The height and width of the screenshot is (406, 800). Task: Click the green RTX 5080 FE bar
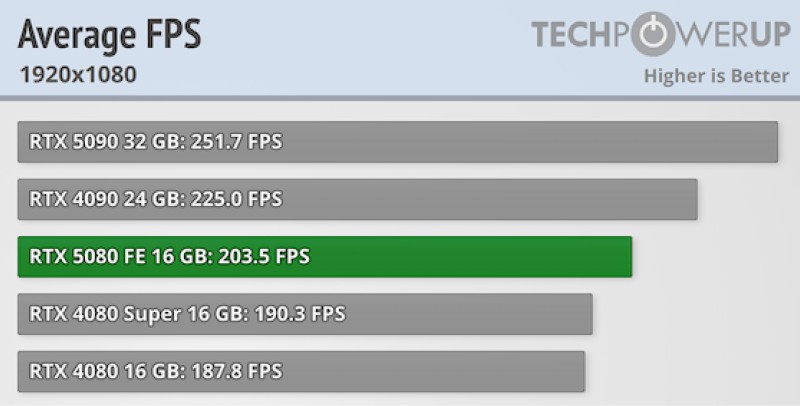click(324, 257)
